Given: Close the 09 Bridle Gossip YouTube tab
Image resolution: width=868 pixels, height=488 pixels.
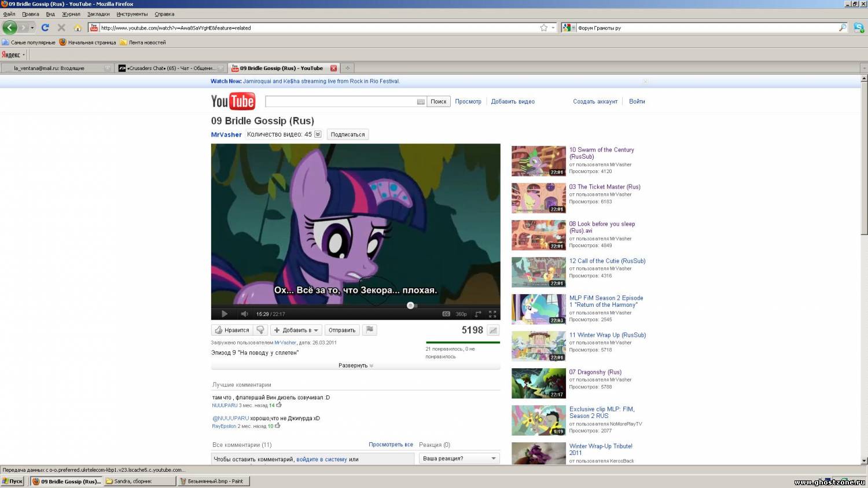Looking at the screenshot, I should (x=333, y=68).
